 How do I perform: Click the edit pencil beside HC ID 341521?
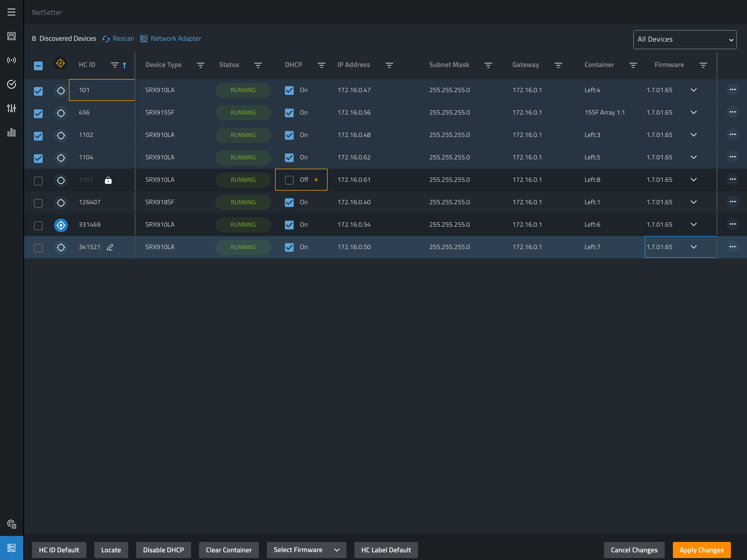tap(110, 247)
